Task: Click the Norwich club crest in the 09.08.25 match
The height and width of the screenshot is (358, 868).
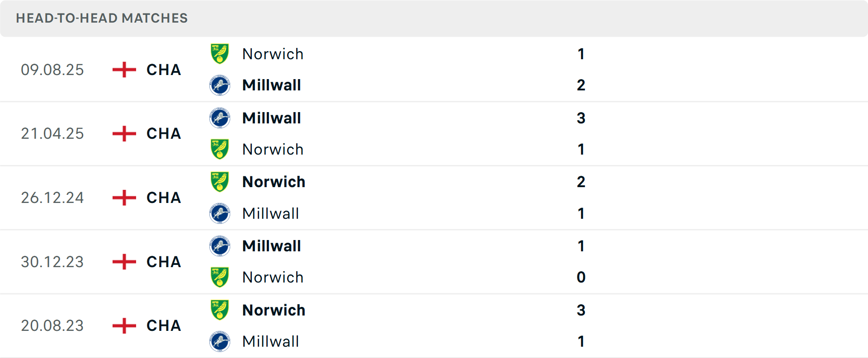Action: [x=220, y=53]
